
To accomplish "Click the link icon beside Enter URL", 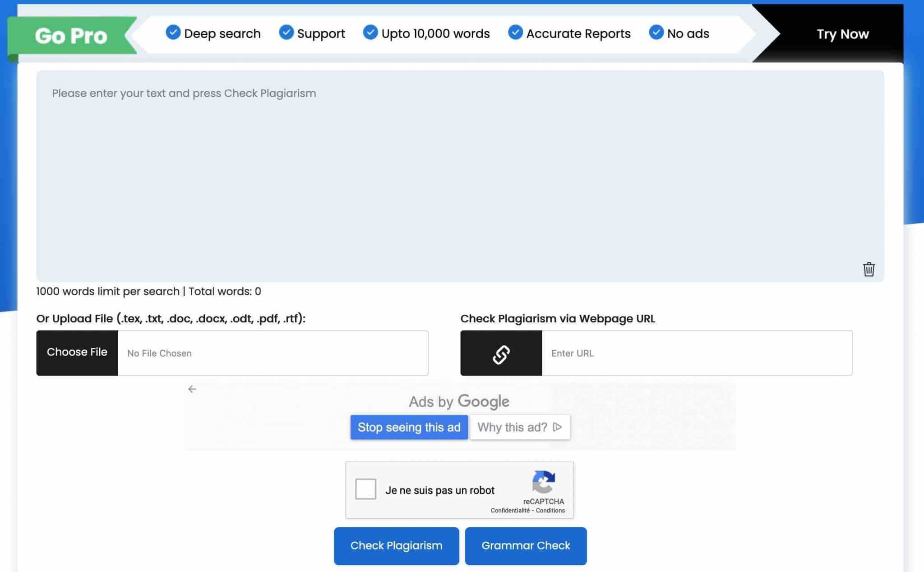I will click(x=501, y=353).
